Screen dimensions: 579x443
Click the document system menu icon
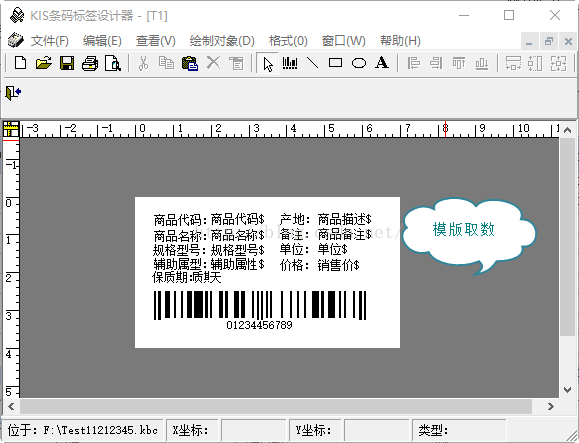(16, 40)
